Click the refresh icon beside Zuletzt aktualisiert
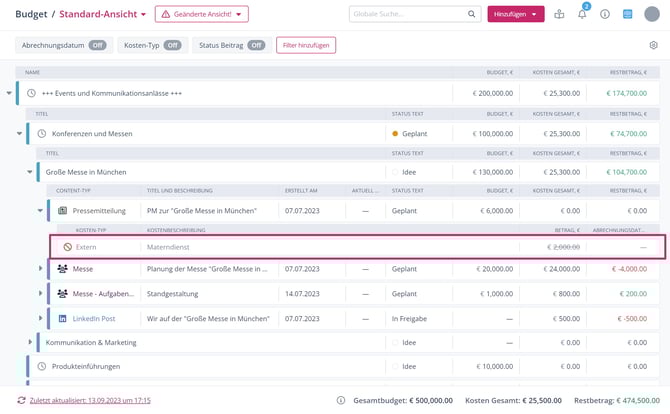The width and height of the screenshot is (670, 414). pos(21,400)
